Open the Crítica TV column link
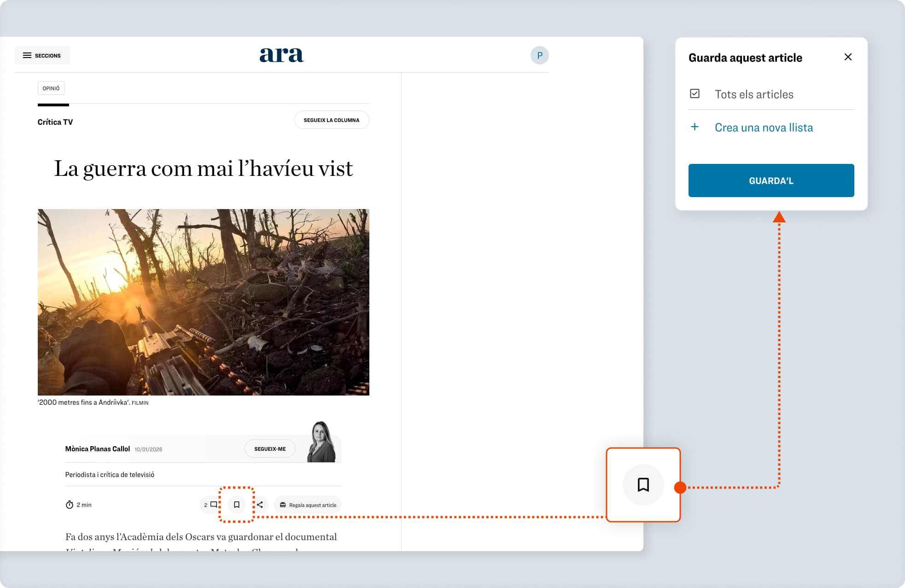The height and width of the screenshot is (588, 905). pos(55,122)
